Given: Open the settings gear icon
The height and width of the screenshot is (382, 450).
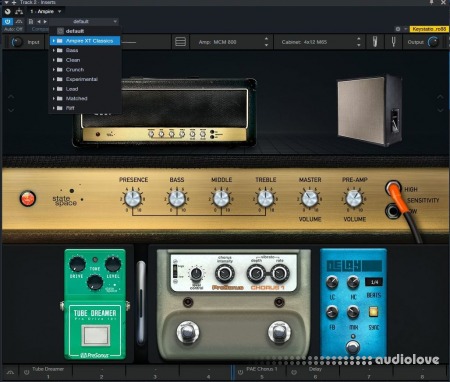Looking at the screenshot, I should 398,29.
